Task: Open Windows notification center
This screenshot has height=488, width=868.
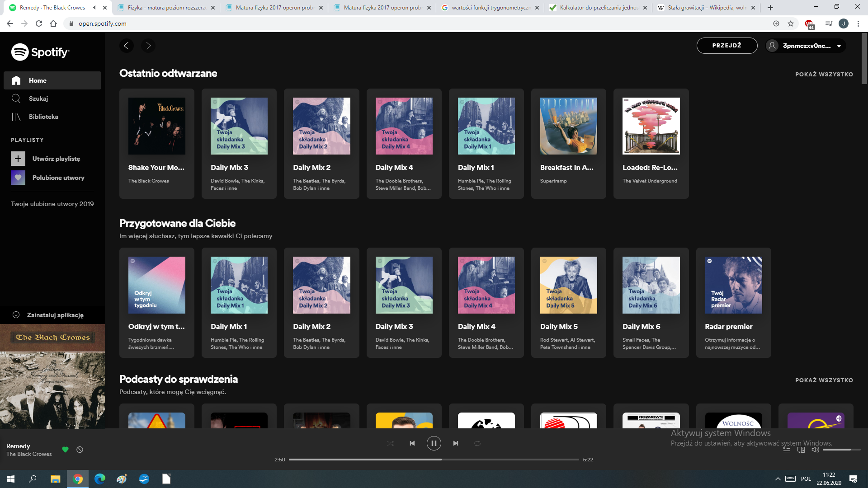Action: coord(853,479)
